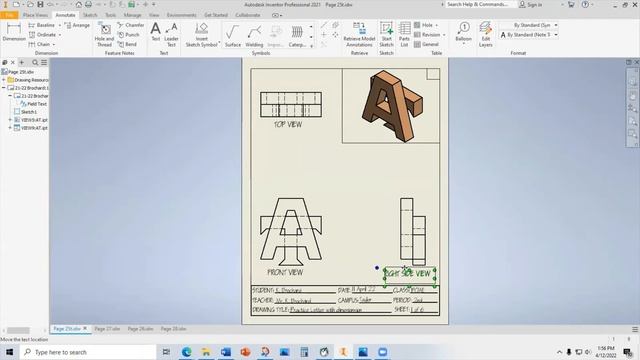
Task: Open the Ordinate dropdown arrow
Action: [60, 35]
